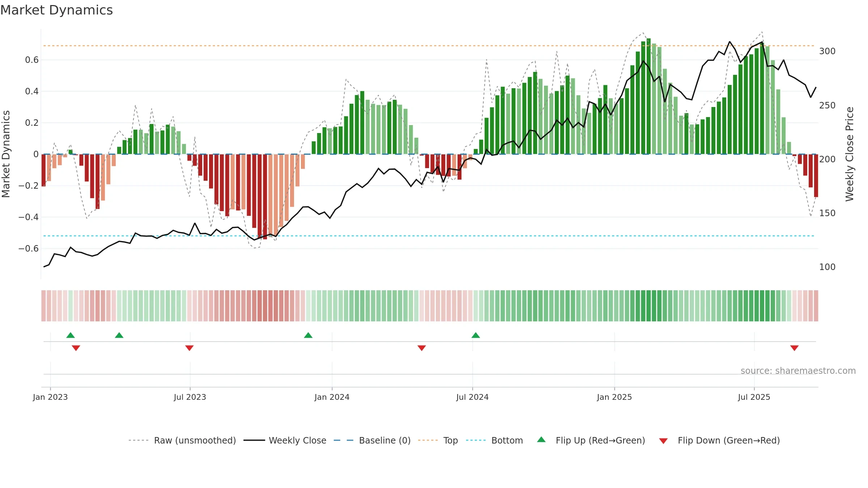Click the Weekly Close Price axis title
Image resolution: width=868 pixels, height=488 pixels.
(850, 154)
